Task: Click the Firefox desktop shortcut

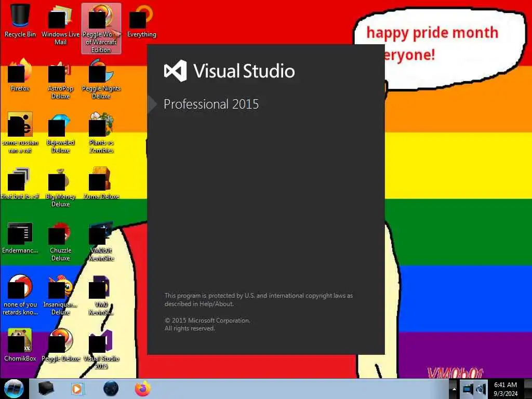Action: click(x=20, y=75)
